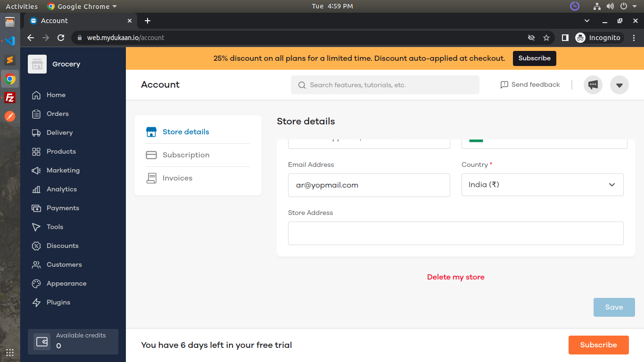Click the orange Subscribe button at bottom
Image resolution: width=644 pixels, height=362 pixels.
pyautogui.click(x=598, y=345)
